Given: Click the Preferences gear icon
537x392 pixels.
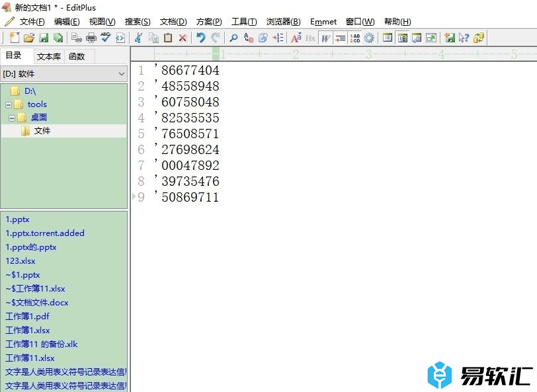Looking at the screenshot, I should [369, 38].
